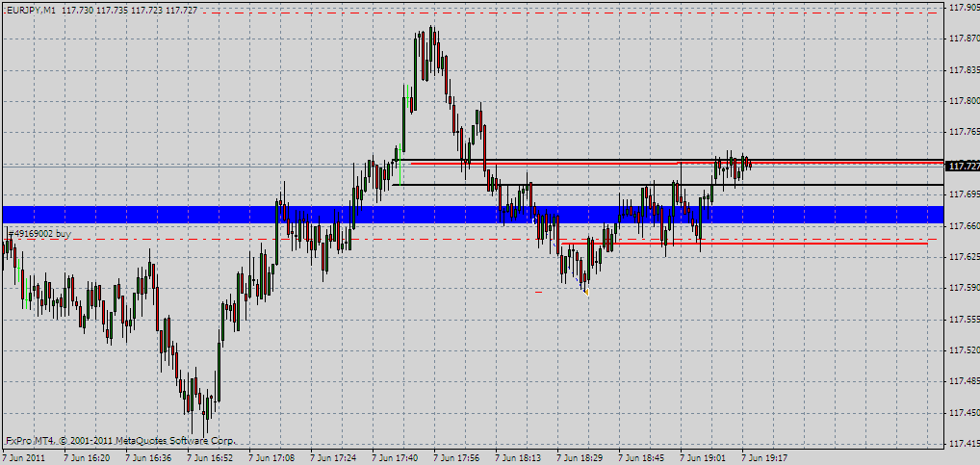
Task: Click time label 7 Jun 16:36
Action: coord(148,458)
